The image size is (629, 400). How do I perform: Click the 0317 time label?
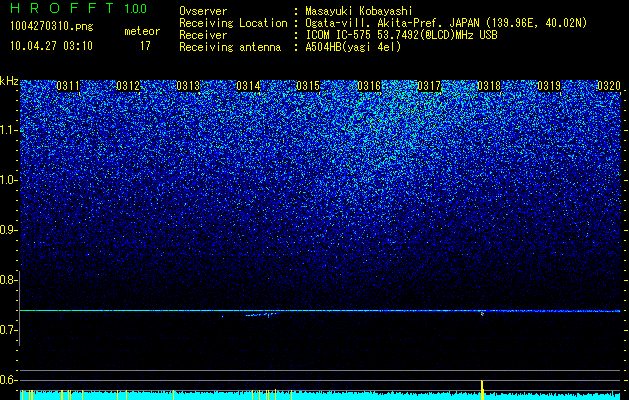[x=429, y=86]
